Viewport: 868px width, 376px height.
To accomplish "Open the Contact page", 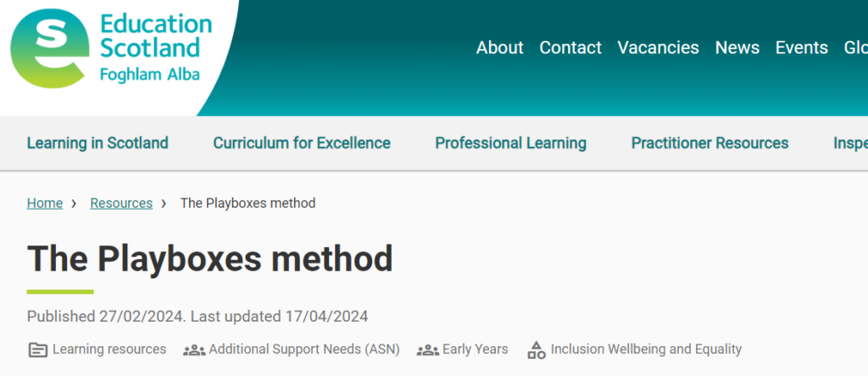I will tap(570, 48).
